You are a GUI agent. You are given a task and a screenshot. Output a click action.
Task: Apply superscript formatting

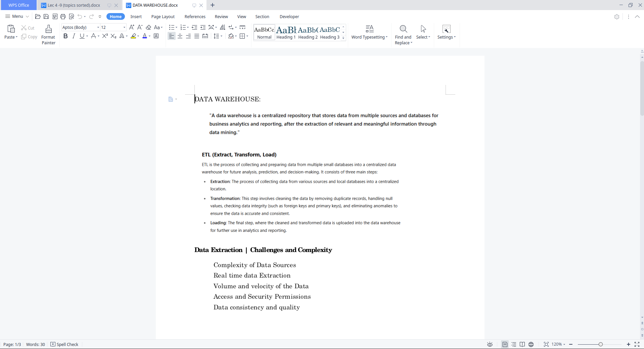pyautogui.click(x=105, y=36)
